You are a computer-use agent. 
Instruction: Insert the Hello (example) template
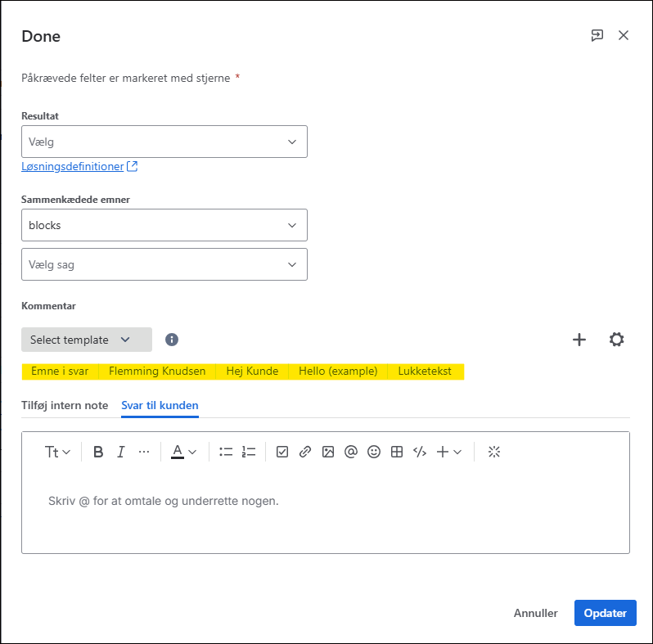click(338, 372)
